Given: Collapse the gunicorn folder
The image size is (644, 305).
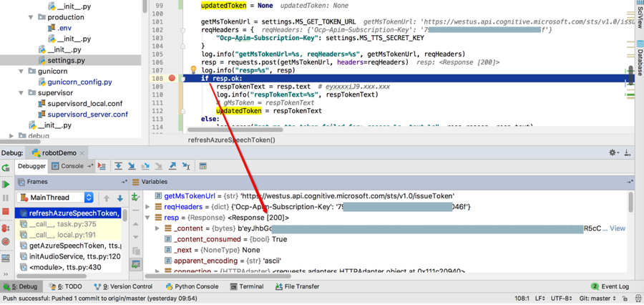Looking at the screenshot, I should tap(21, 71).
